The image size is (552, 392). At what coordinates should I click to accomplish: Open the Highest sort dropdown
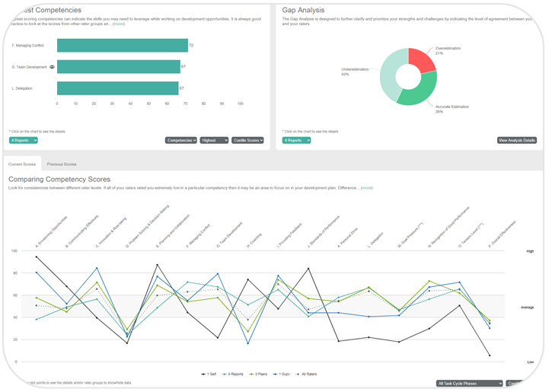click(214, 141)
